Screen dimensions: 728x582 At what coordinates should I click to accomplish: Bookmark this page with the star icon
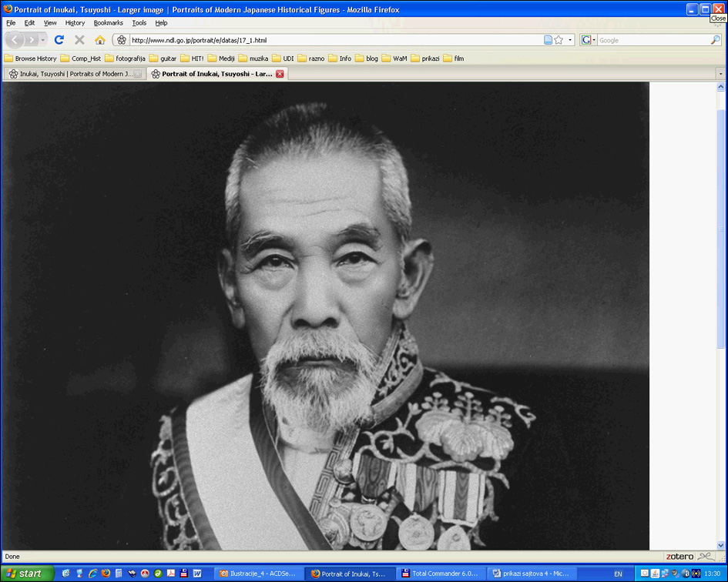(x=559, y=40)
